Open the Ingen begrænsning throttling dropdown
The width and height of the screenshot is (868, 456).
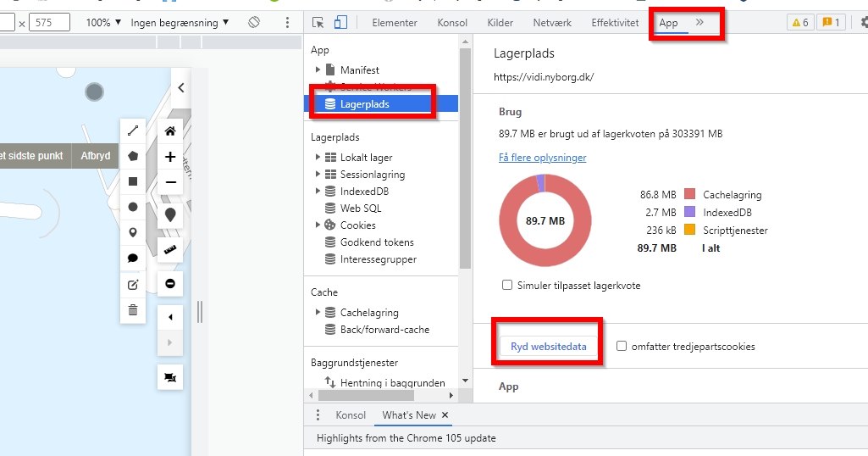tap(180, 23)
